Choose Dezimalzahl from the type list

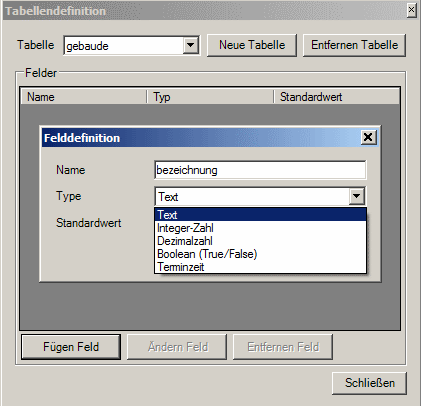point(260,241)
